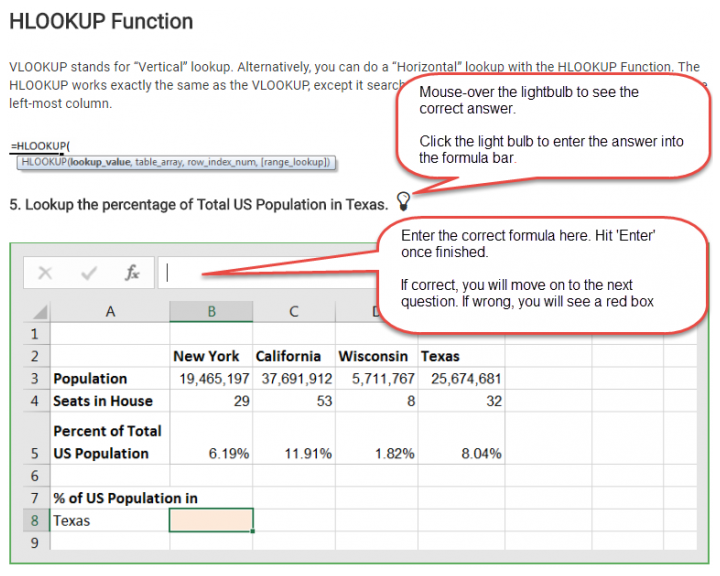Image resolution: width=720 pixels, height=576 pixels.
Task: Click the Texas header cell
Action: 441,356
